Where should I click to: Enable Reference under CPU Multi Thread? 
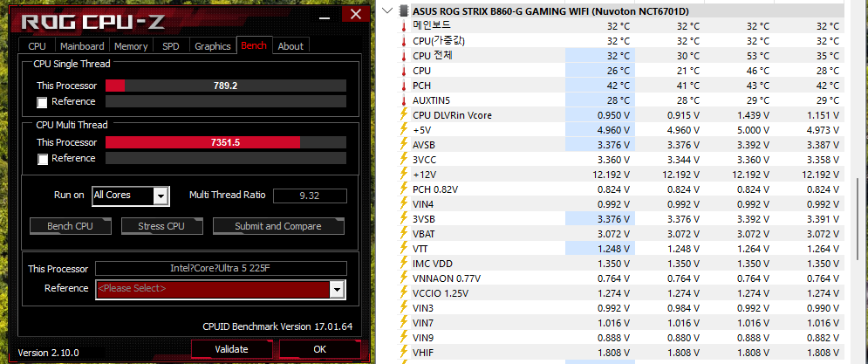pos(42,159)
